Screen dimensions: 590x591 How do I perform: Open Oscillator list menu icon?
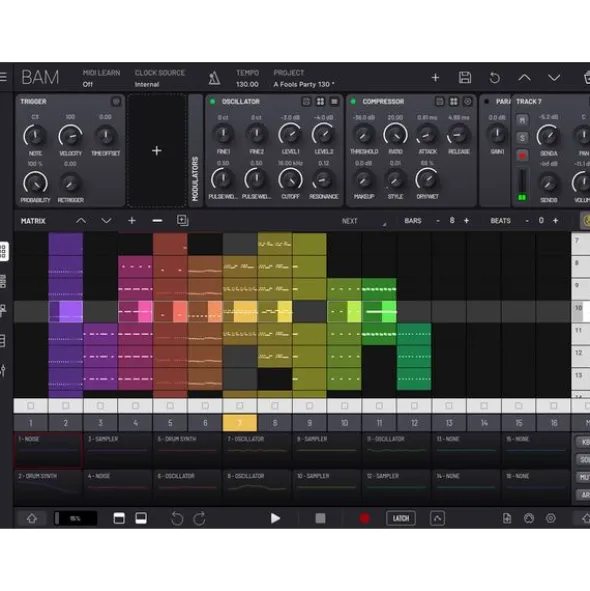(x=334, y=101)
